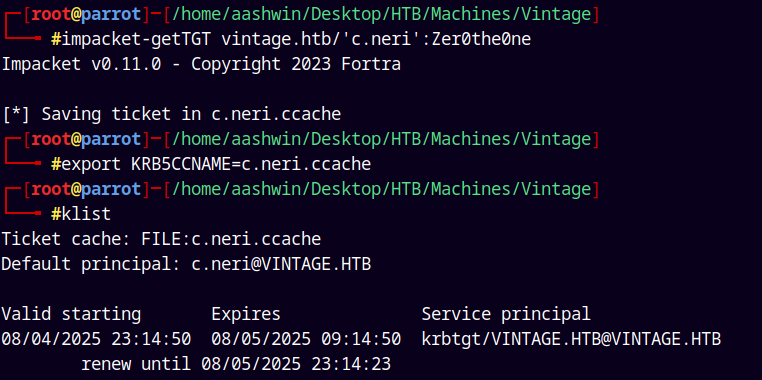
Task: Click the renew until 08/05/2025 line
Action: (236, 364)
